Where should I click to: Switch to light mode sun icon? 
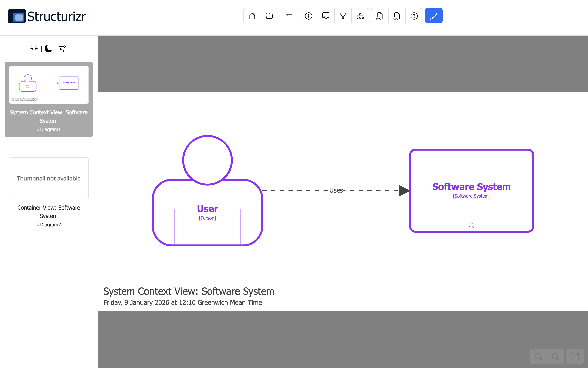pos(34,49)
